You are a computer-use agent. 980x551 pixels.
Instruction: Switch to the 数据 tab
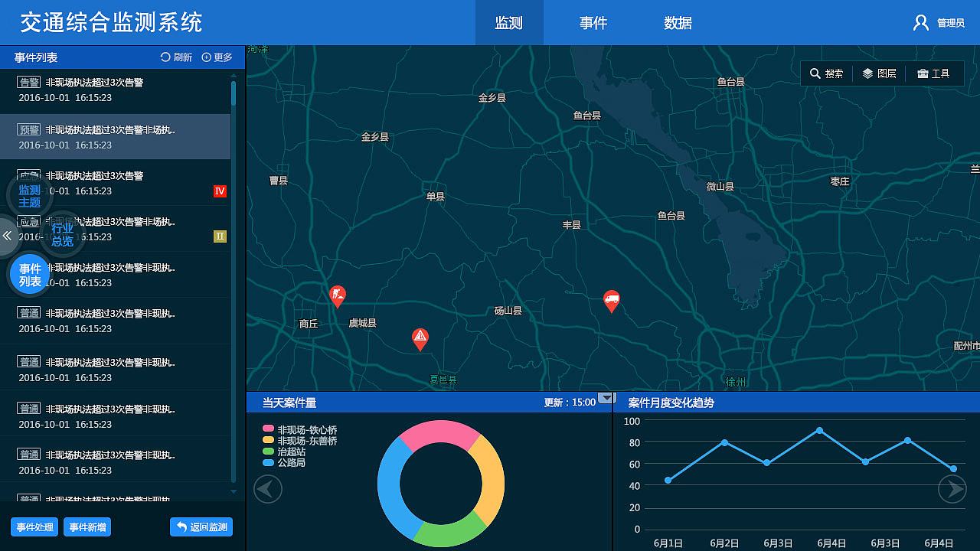678,23
